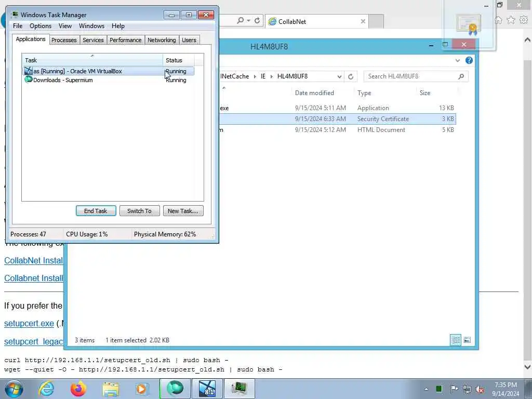Screen dimensions: 532x399
Task: Select the HTML Document file row
Action: (337, 129)
